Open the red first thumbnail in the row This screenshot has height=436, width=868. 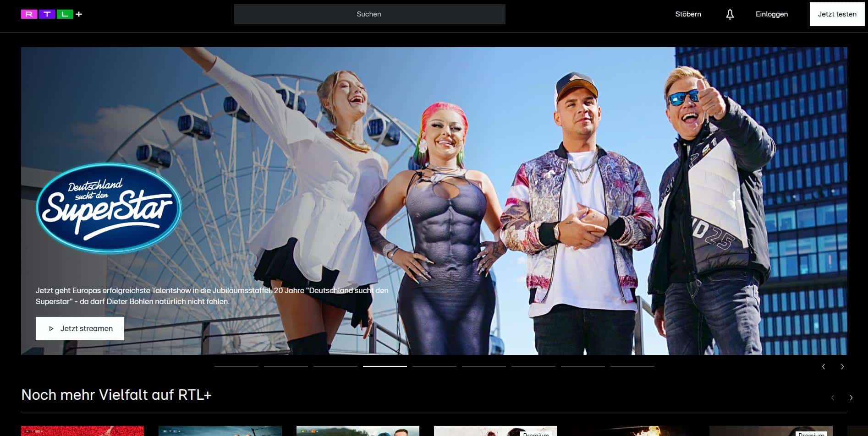coord(82,431)
